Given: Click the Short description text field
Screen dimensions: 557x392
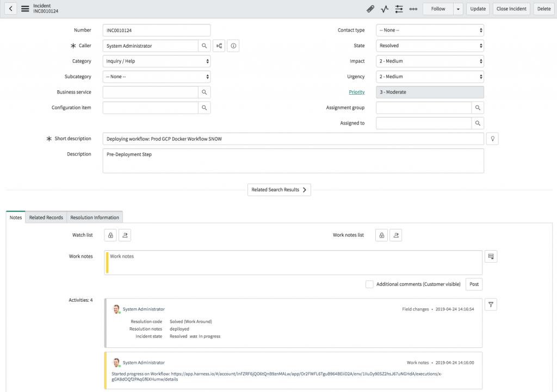Looking at the screenshot, I should coord(293,139).
